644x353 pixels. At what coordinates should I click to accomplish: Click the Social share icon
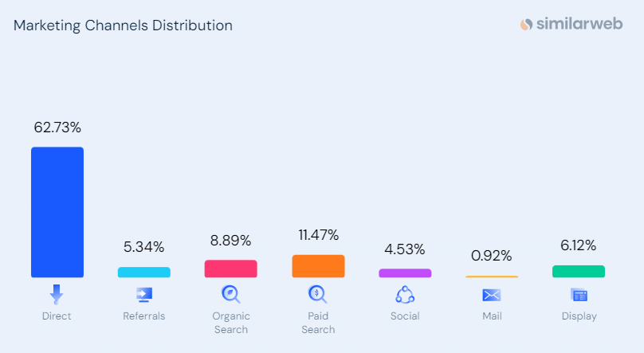pyautogui.click(x=405, y=294)
